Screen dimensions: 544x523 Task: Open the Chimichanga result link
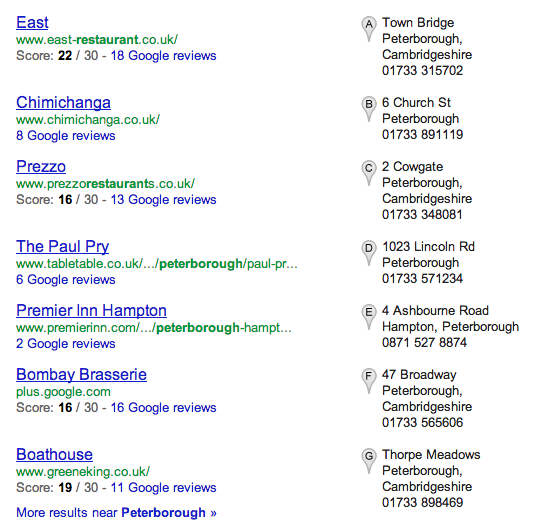point(63,102)
